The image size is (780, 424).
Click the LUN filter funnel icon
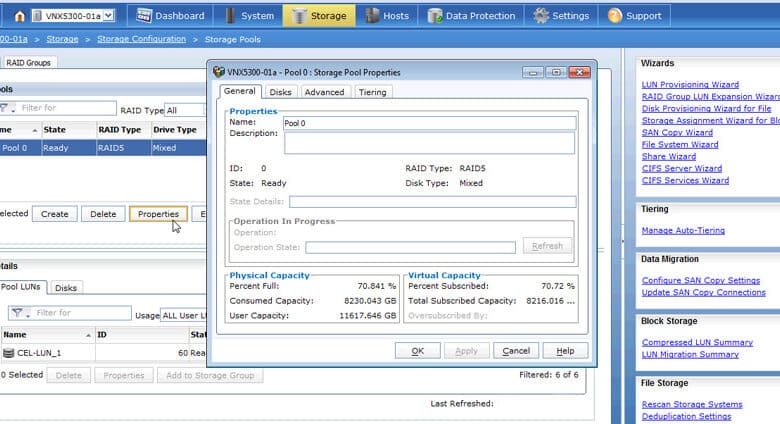tap(18, 313)
